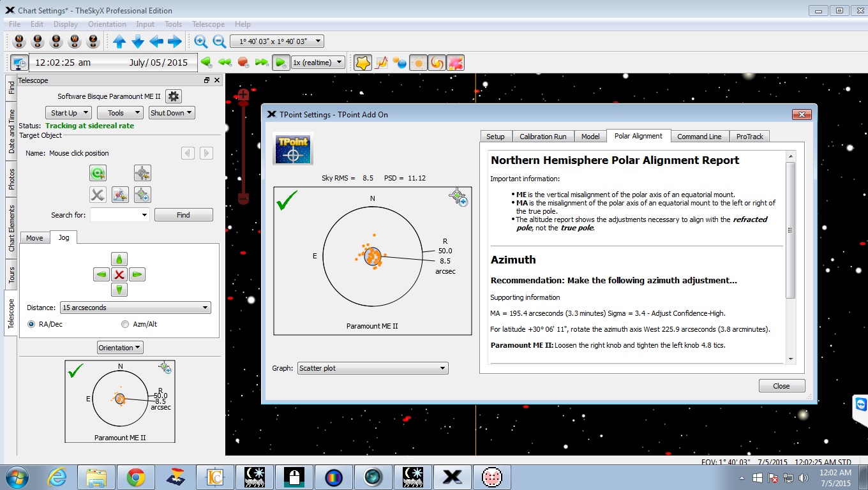Switch to the ProTrack tab
The width and height of the screenshot is (868, 490).
750,137
